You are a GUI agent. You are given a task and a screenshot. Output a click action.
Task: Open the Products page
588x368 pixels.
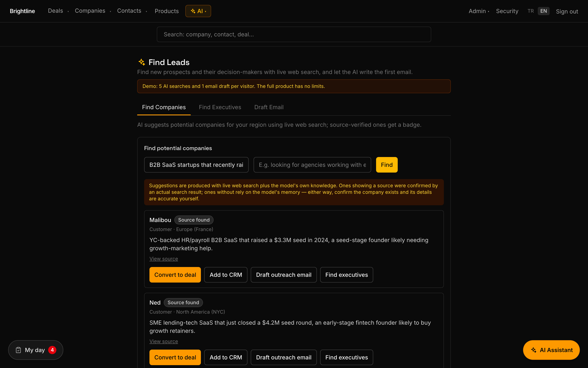[167, 11]
